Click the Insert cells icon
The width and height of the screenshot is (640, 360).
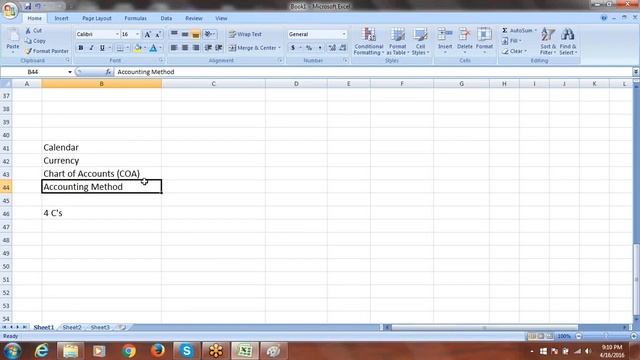[x=445, y=35]
